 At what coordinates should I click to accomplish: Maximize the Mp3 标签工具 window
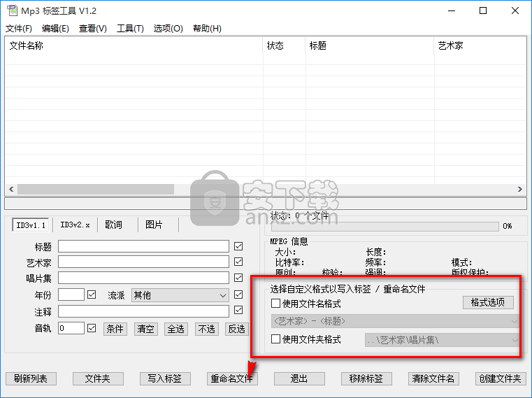tap(483, 11)
